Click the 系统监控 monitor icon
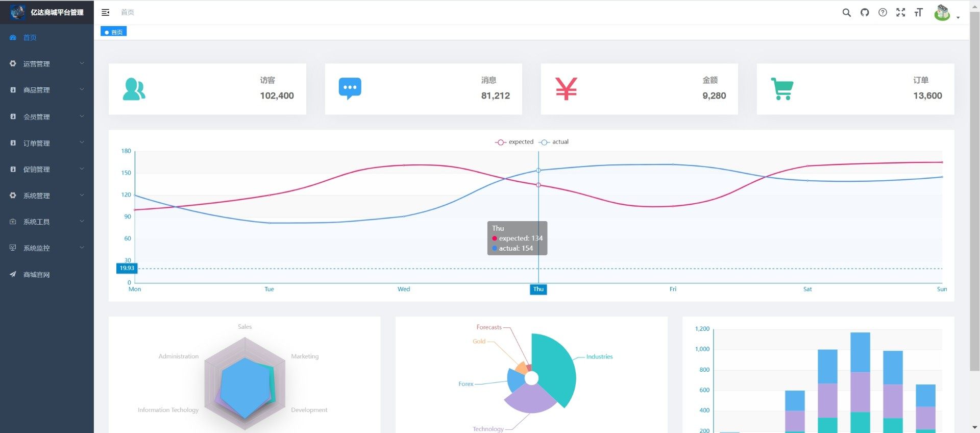The height and width of the screenshot is (433, 980). coord(13,248)
